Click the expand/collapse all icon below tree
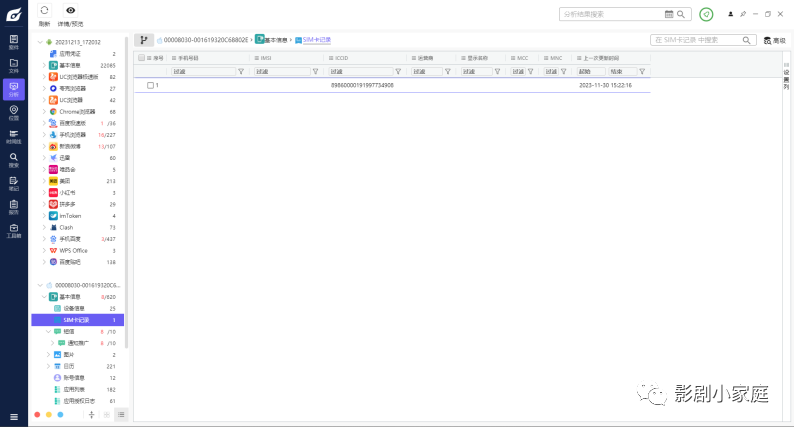Viewport: 794px width, 428px height. pyautogui.click(x=92, y=415)
